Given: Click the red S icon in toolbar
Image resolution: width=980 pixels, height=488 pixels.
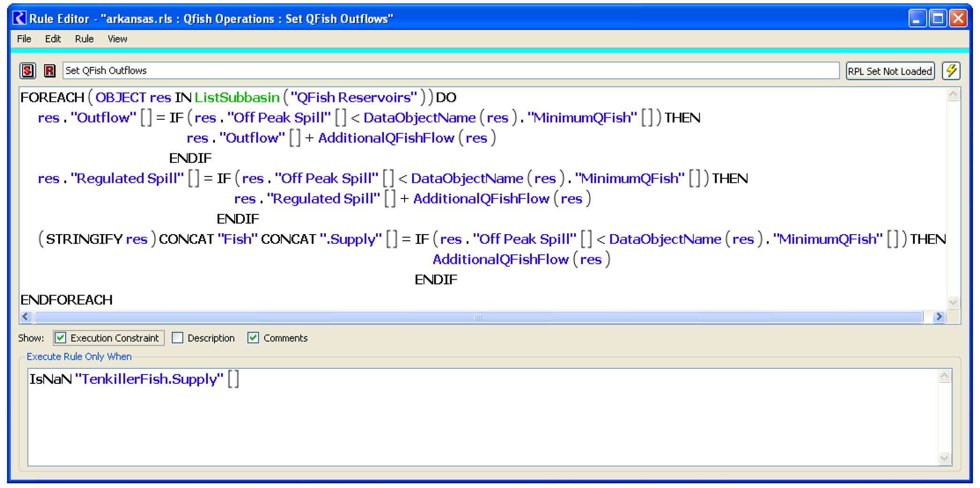Looking at the screenshot, I should point(28,71).
